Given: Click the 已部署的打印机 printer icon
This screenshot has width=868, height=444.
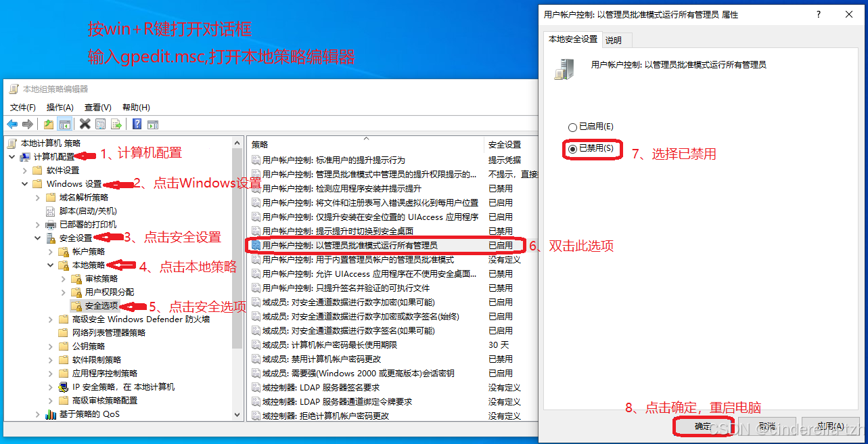Looking at the screenshot, I should [x=51, y=224].
